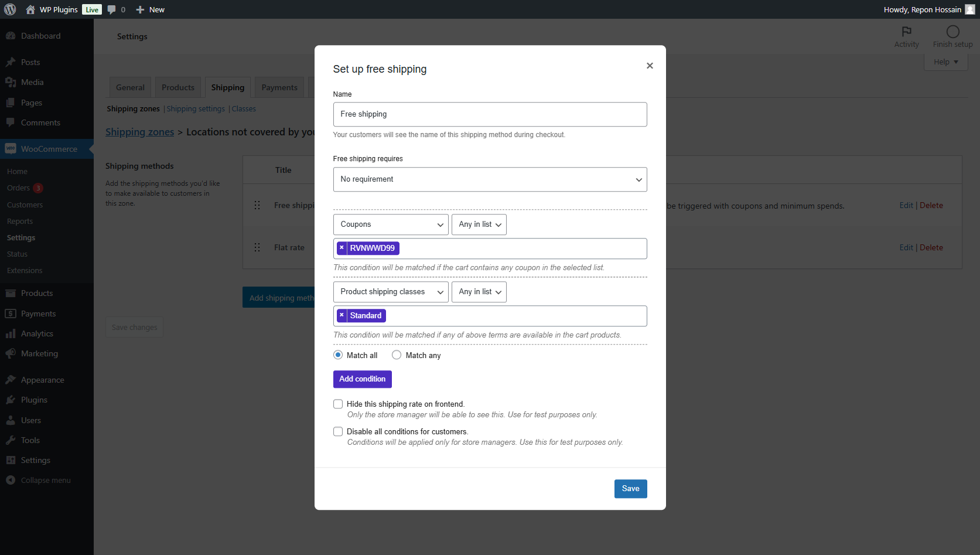Click the Activity flag icon

[x=906, y=32]
